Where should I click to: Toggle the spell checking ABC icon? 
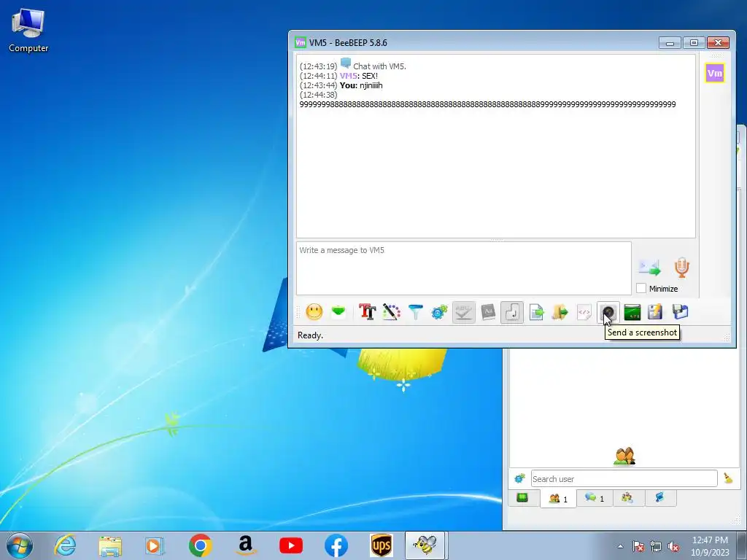pyautogui.click(x=463, y=312)
